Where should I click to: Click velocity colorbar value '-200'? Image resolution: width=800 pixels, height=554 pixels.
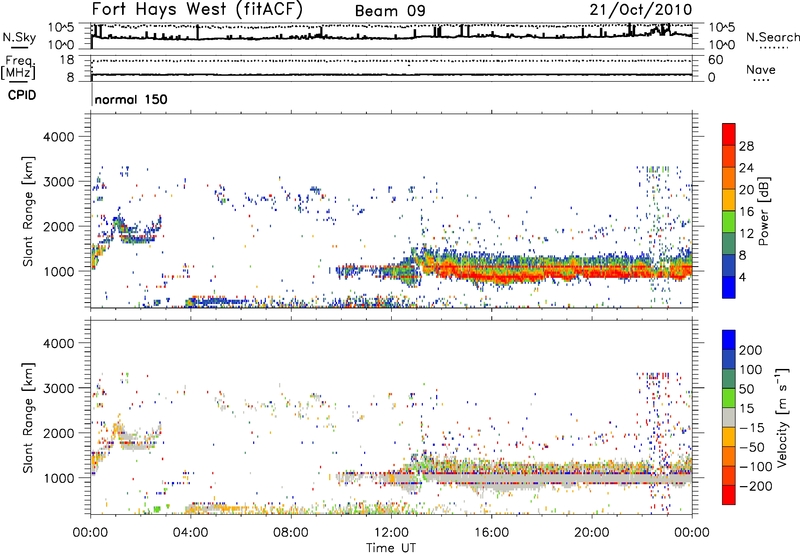pyautogui.click(x=754, y=486)
